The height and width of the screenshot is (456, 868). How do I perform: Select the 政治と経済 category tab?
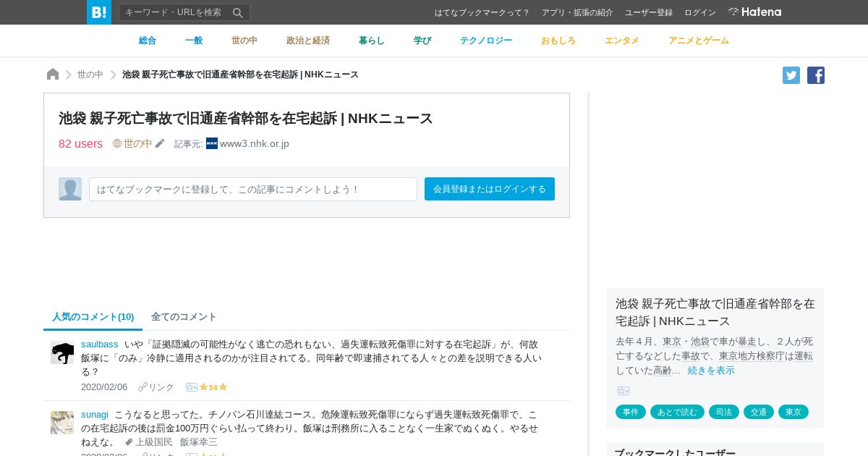(x=308, y=41)
